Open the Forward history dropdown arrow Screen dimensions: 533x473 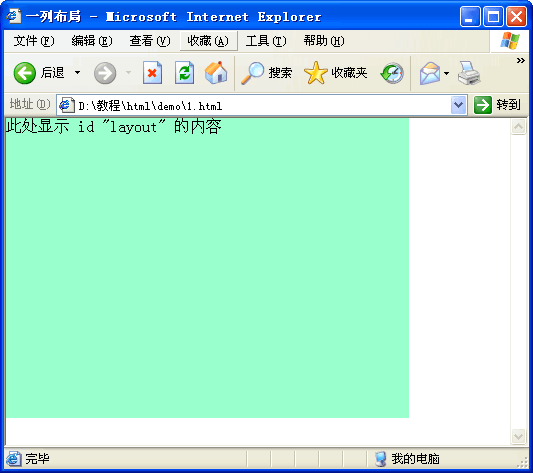pos(128,72)
